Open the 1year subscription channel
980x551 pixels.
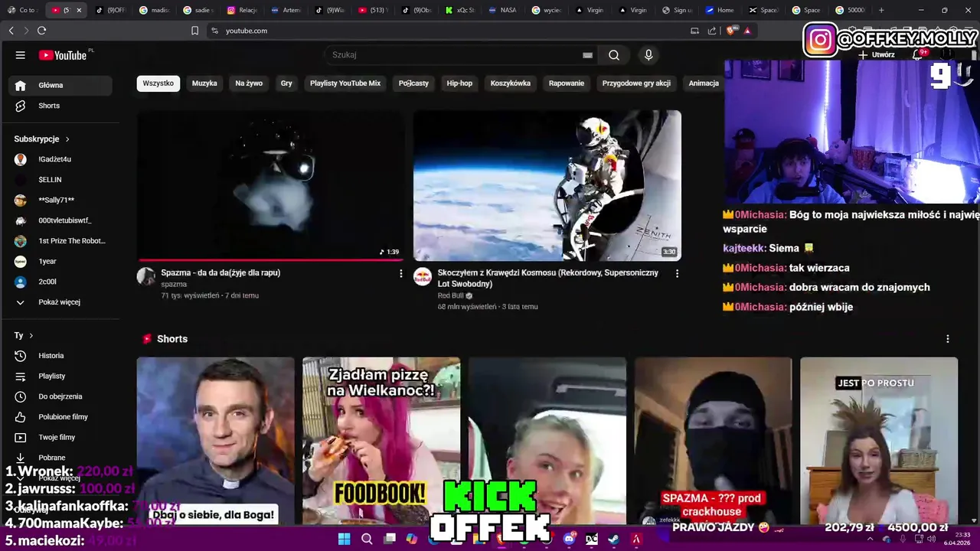60,262
